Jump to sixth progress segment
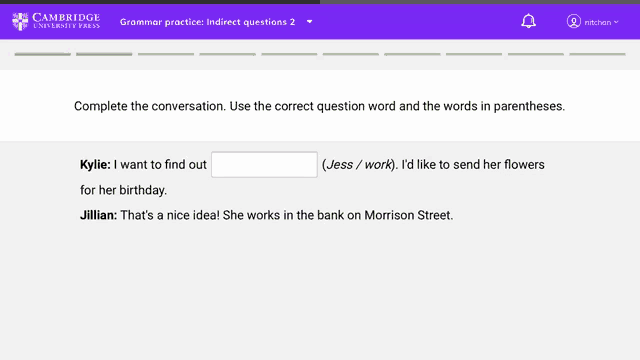Screen dimensions: 640x360 [351, 54]
